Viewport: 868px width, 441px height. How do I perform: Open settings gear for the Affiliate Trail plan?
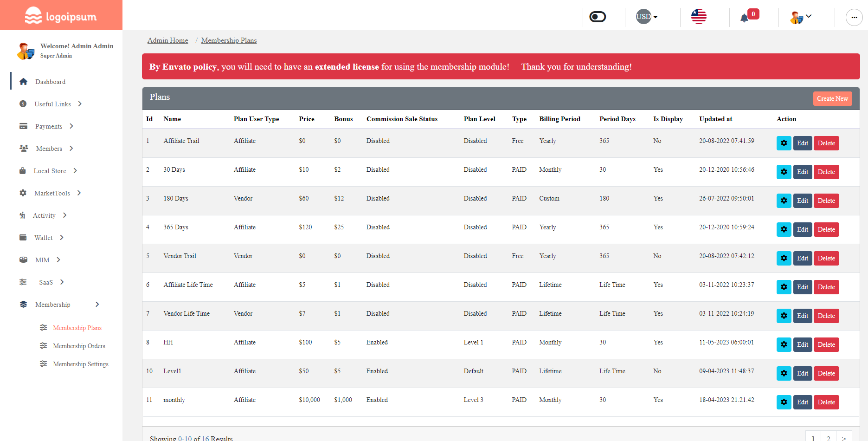(784, 143)
